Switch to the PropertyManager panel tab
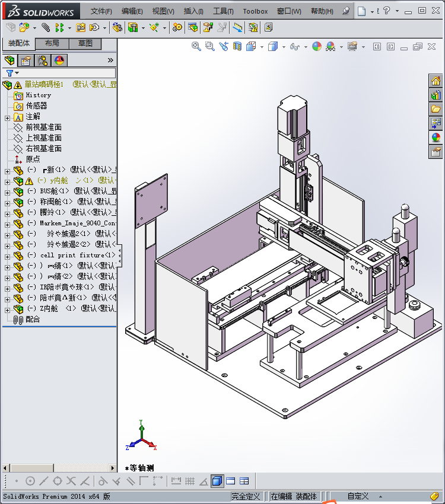 pos(26,60)
